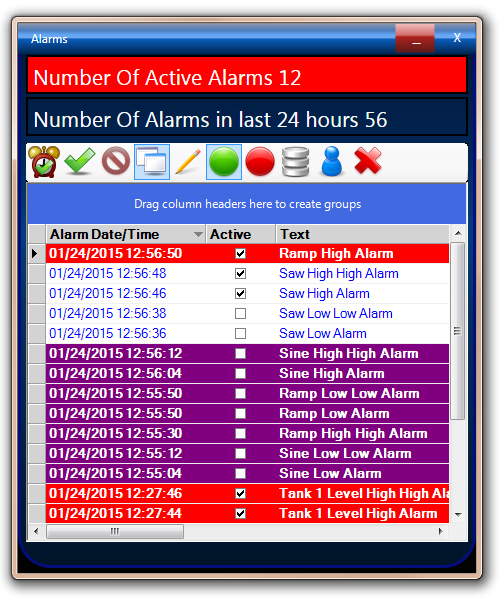This screenshot has height=600, width=500.
Task: Click the red circle filter button
Action: pyautogui.click(x=260, y=162)
